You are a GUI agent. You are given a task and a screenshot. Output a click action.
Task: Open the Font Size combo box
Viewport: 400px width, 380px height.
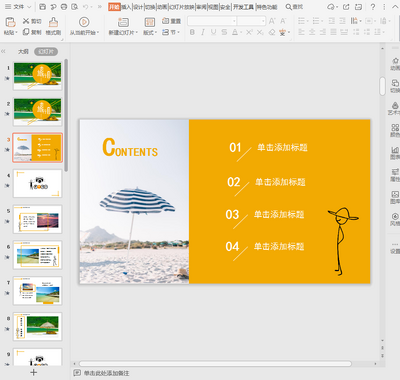pyautogui.click(x=251, y=21)
